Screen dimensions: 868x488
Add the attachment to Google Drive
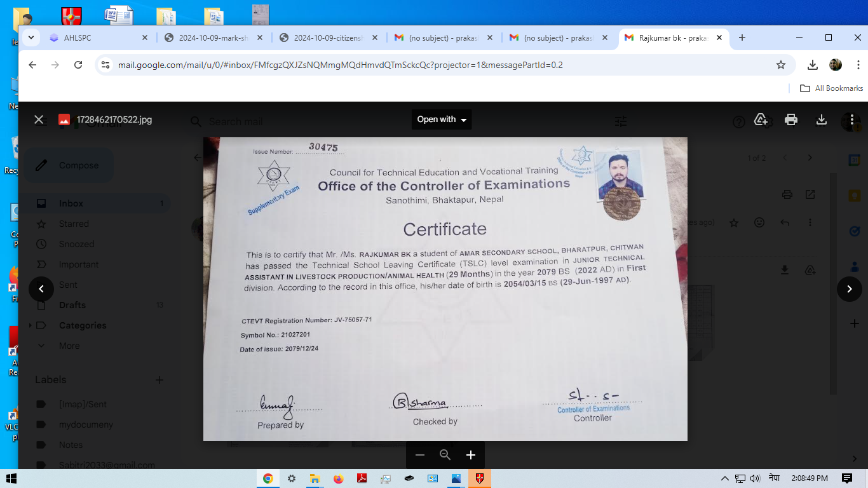coord(761,119)
